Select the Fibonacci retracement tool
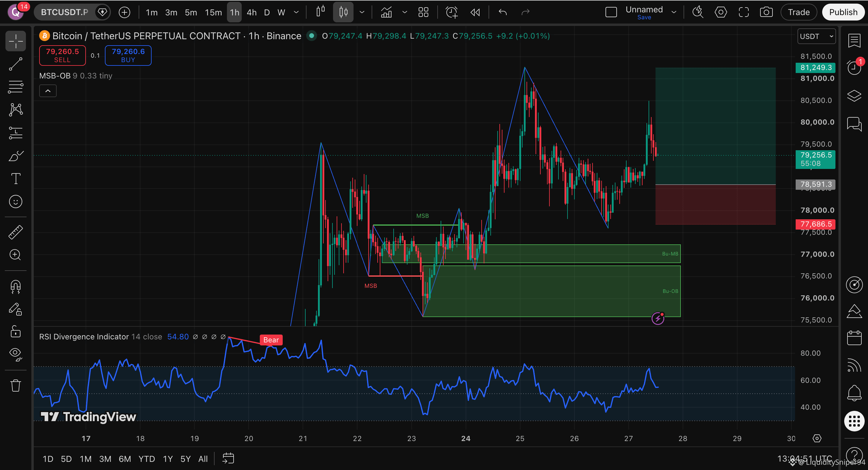 (x=15, y=87)
